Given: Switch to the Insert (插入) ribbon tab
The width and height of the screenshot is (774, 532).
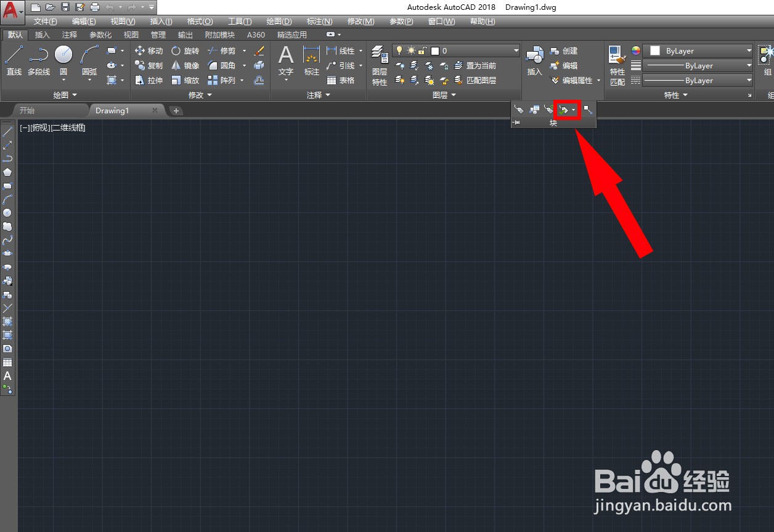Looking at the screenshot, I should click(43, 35).
